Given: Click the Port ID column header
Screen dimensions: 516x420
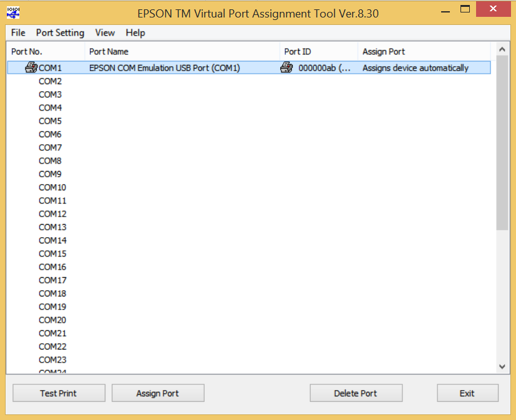Looking at the screenshot, I should (319, 52).
